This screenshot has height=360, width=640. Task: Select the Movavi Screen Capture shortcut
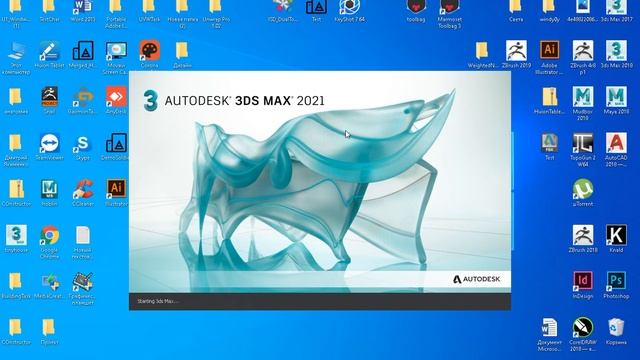pos(116,57)
